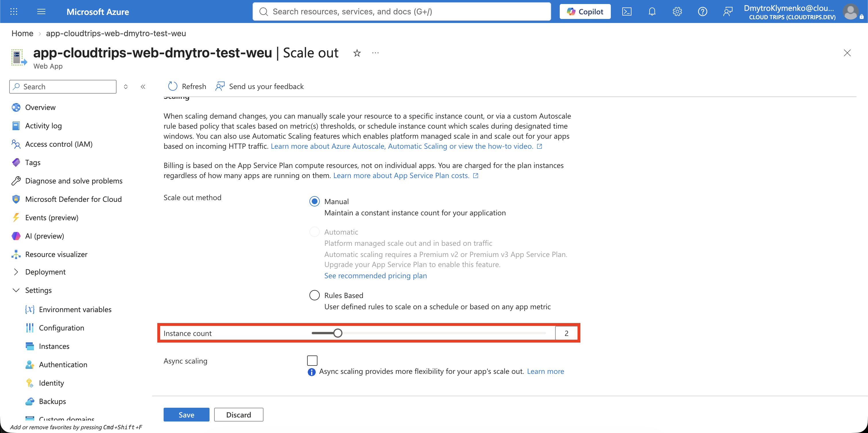The width and height of the screenshot is (868, 433).
Task: Click the Instance count number field
Action: click(566, 333)
